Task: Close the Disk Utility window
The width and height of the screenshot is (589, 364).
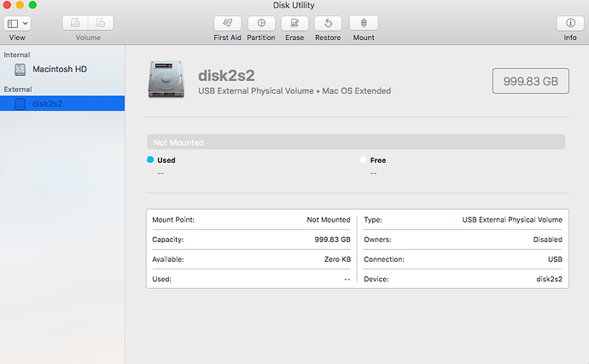Action: [7, 5]
